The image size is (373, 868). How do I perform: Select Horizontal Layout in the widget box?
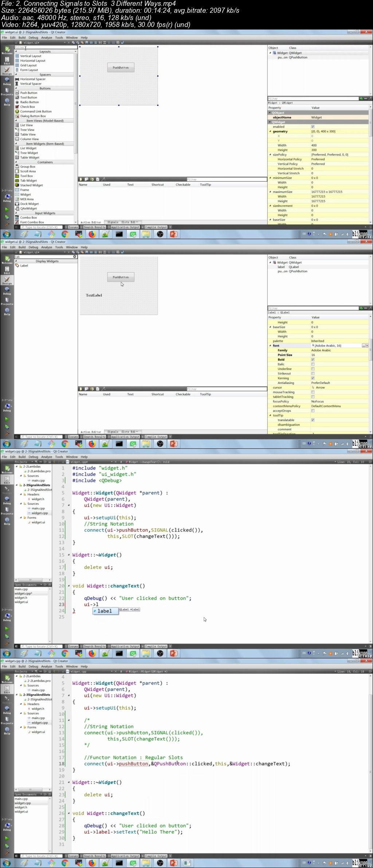click(32, 61)
